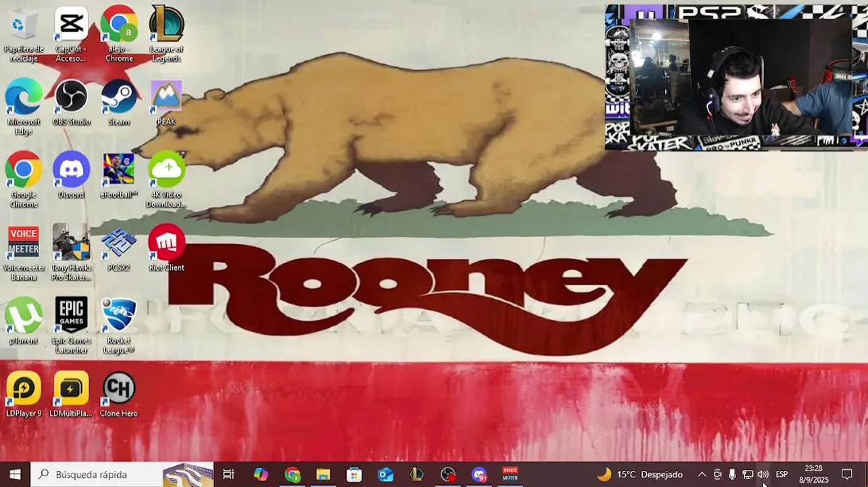
Task: Open the 15°C Despejado weather widget
Action: (x=640, y=474)
